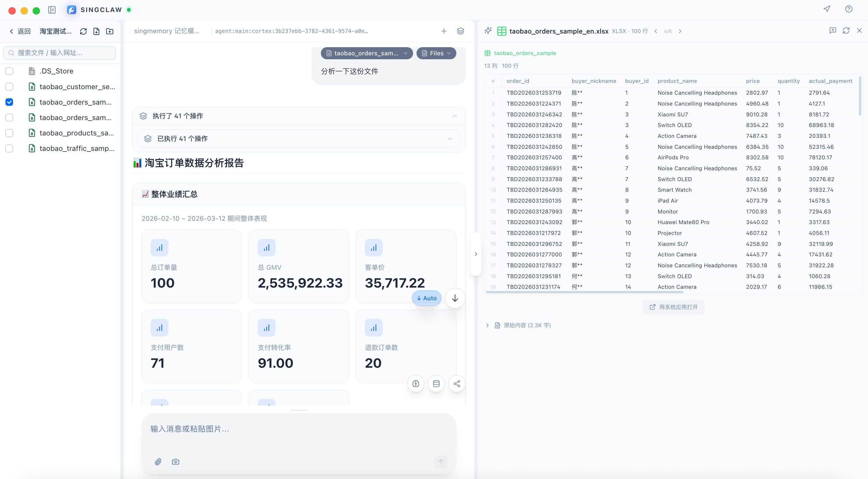The width and height of the screenshot is (868, 479).
Task: Click 用系统应用打开 button
Action: 673,307
